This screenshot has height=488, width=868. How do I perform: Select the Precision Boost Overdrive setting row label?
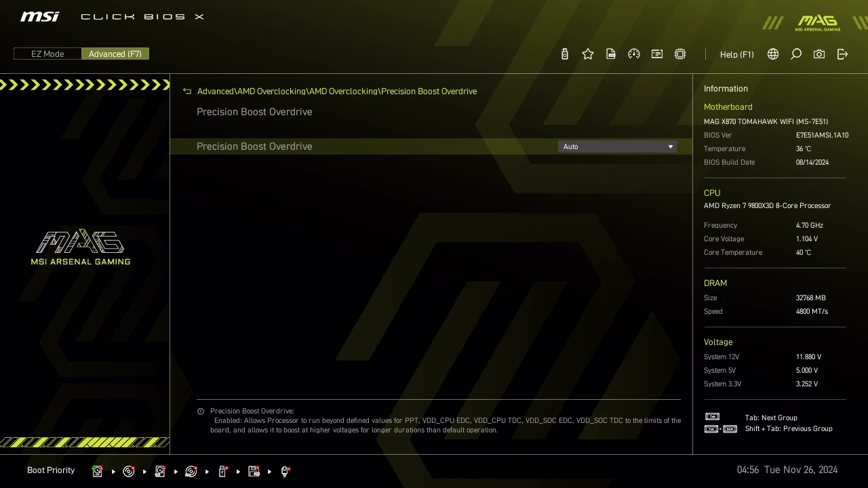254,146
